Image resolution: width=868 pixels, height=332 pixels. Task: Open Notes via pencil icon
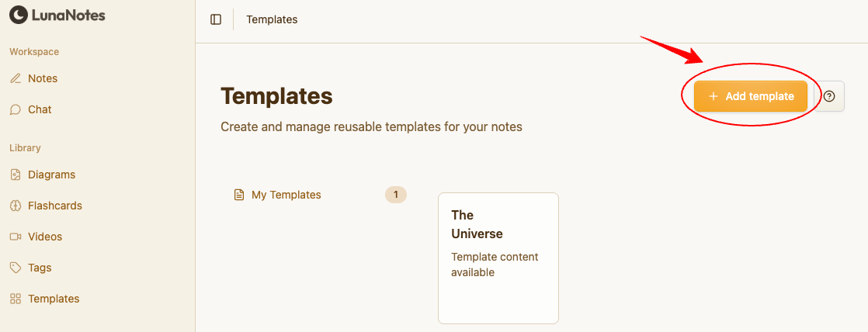pos(16,78)
